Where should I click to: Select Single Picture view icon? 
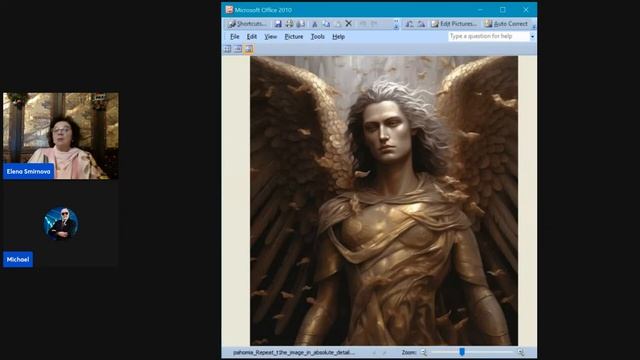click(249, 49)
